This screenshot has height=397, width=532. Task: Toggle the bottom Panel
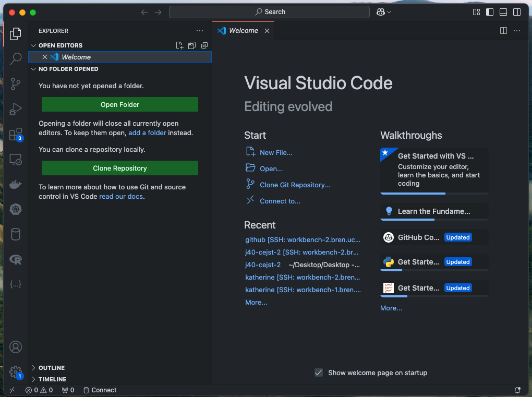click(503, 12)
